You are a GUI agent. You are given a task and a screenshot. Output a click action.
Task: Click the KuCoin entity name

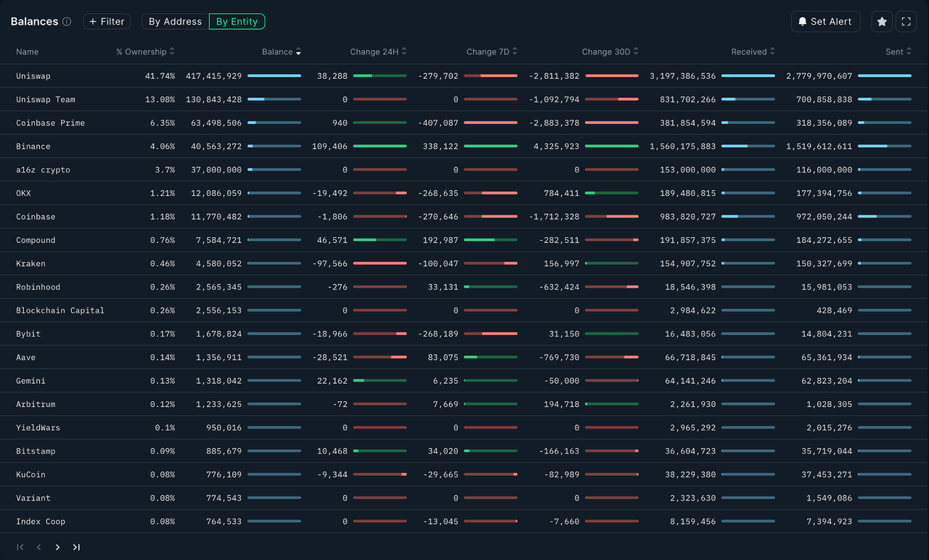pos(30,474)
